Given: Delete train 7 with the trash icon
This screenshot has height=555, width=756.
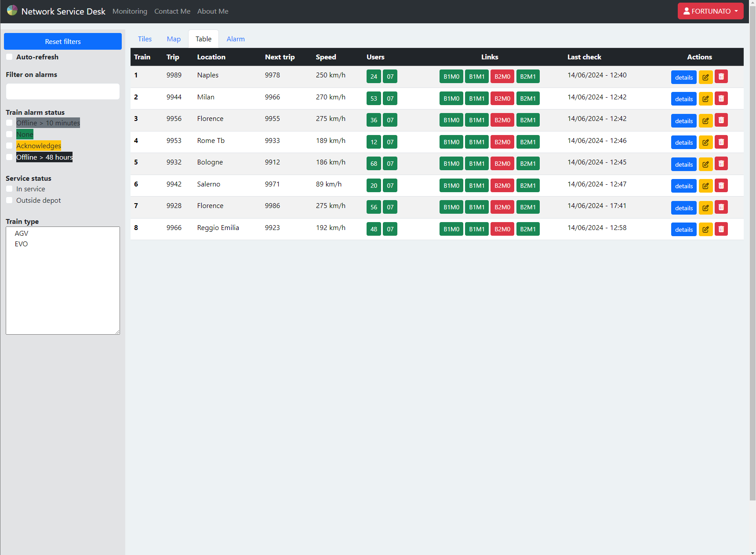Looking at the screenshot, I should pos(721,207).
